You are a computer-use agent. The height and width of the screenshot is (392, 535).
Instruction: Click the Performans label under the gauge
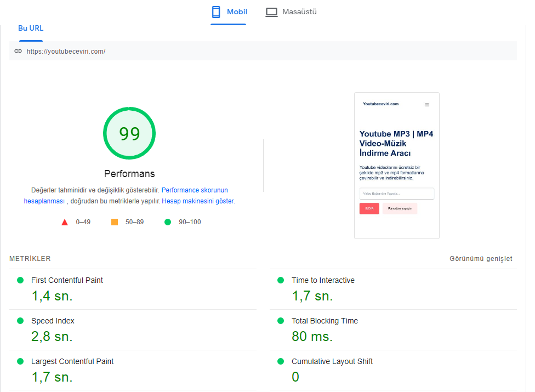129,174
